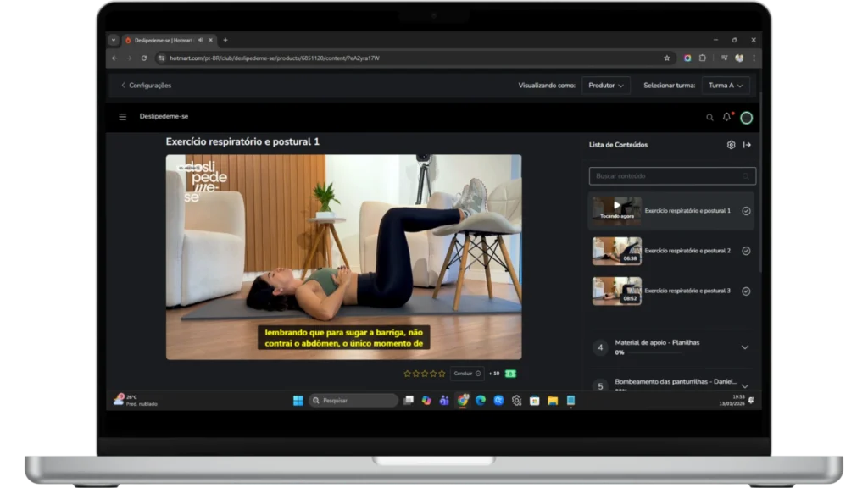This screenshot has width=868, height=488.
Task: Rate the lesson five stars
Action: pyautogui.click(x=442, y=374)
